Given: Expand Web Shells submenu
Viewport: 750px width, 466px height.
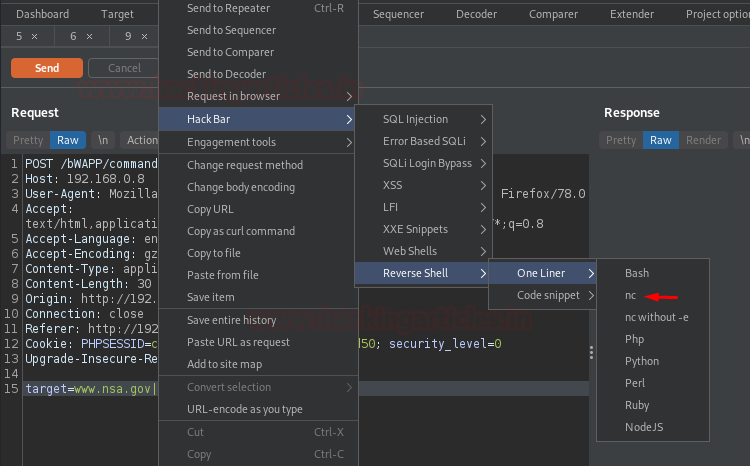Looking at the screenshot, I should point(423,251).
